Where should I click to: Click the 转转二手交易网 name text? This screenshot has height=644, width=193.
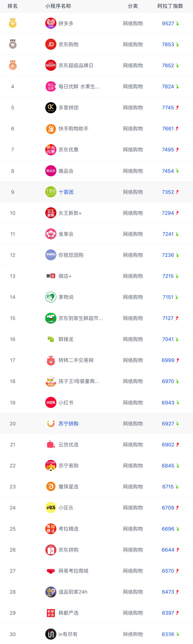76,360
